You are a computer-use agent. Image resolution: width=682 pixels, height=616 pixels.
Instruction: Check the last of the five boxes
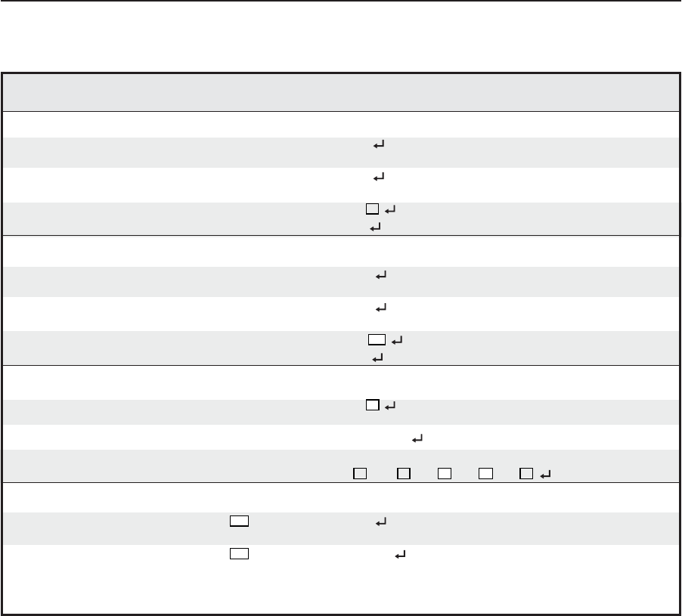click(527, 475)
